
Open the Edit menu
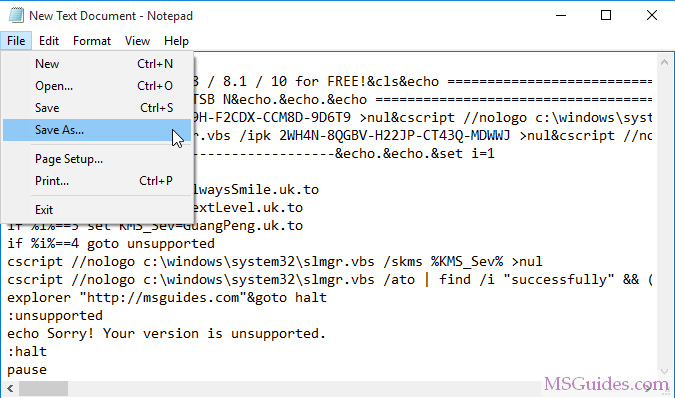49,41
